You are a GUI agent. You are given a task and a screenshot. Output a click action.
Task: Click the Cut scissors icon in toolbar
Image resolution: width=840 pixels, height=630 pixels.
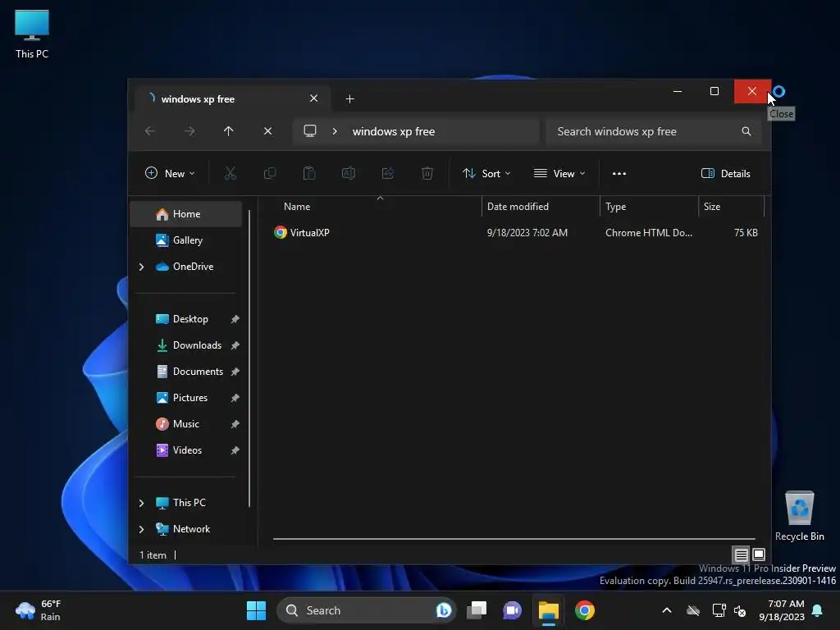point(230,173)
